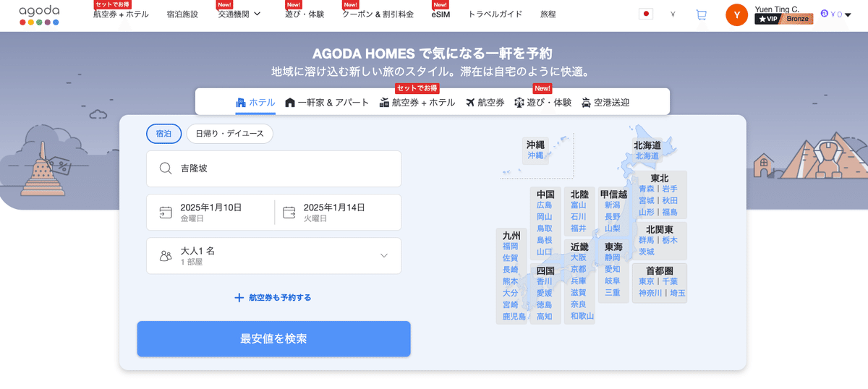This screenshot has height=389, width=868.
Task: Select 青森 in the 東北 region
Action: click(647, 189)
